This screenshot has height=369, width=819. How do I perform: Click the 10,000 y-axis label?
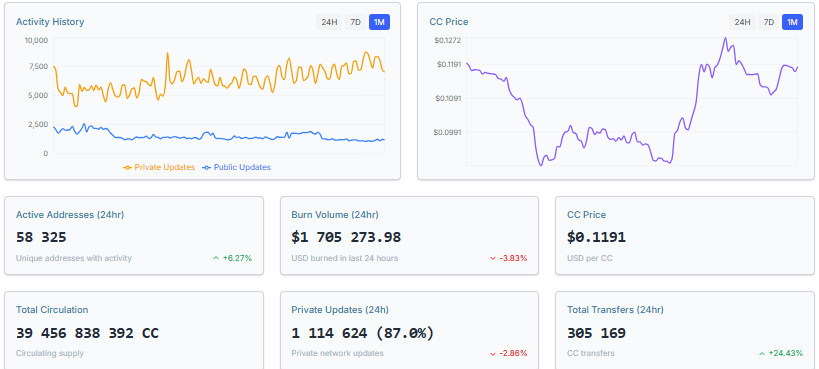pyautogui.click(x=37, y=40)
